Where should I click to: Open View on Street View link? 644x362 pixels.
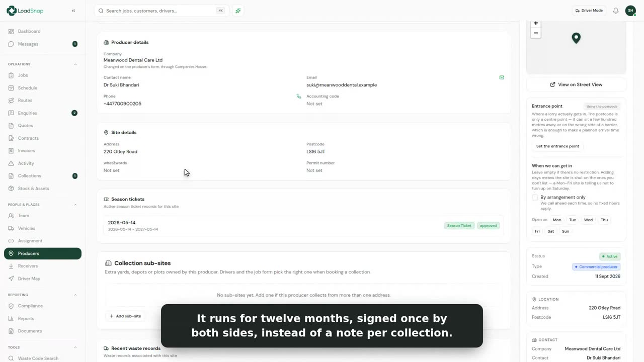[576, 84]
